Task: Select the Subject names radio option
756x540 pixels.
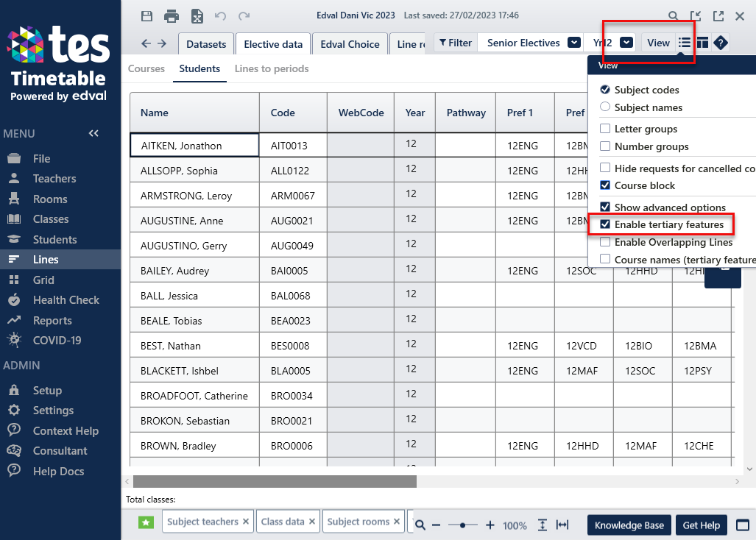Action: tap(605, 107)
